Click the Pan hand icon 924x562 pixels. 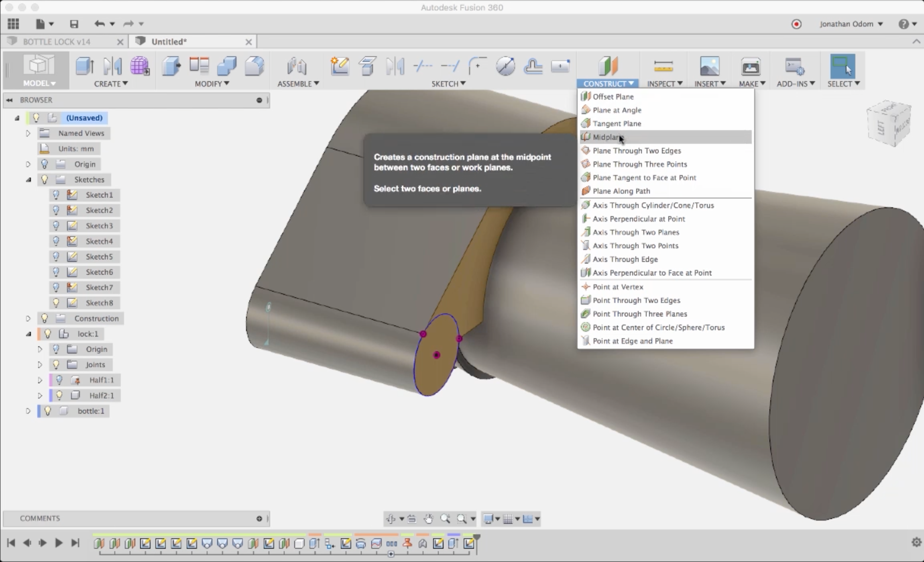pyautogui.click(x=429, y=519)
